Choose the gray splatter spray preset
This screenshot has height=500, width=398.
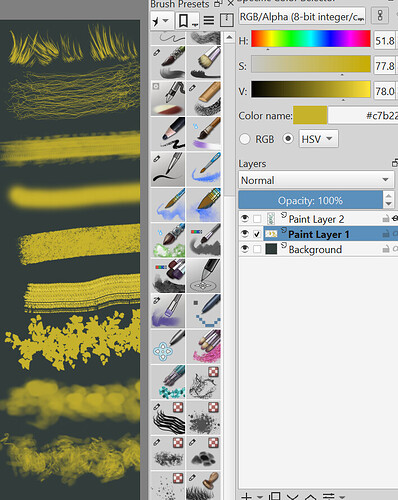click(x=204, y=417)
